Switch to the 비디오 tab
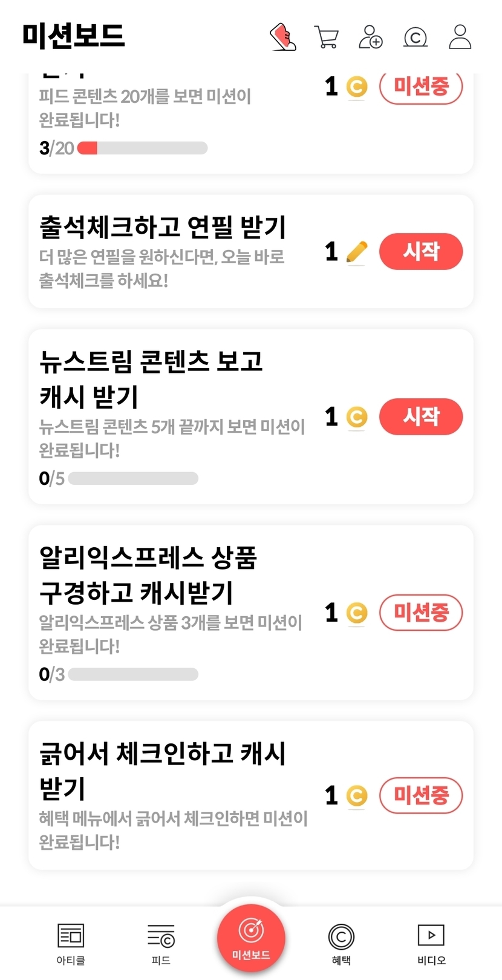 (431, 942)
